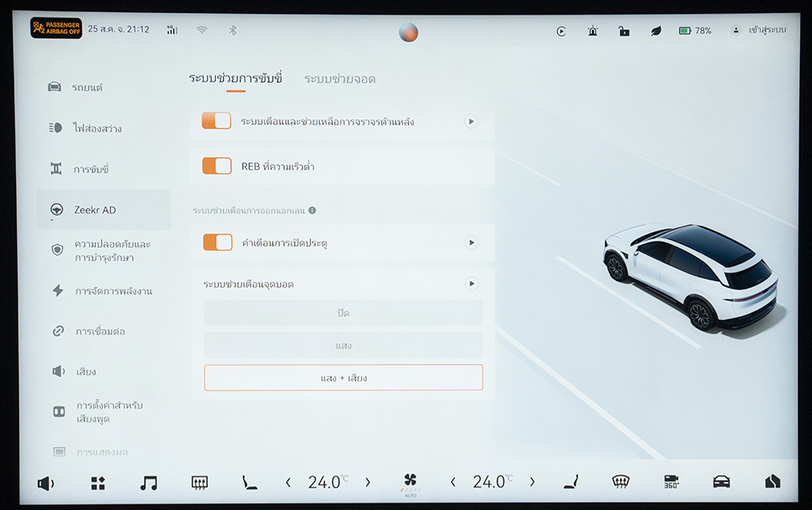Increase driver temperature with right arrow

367,482
